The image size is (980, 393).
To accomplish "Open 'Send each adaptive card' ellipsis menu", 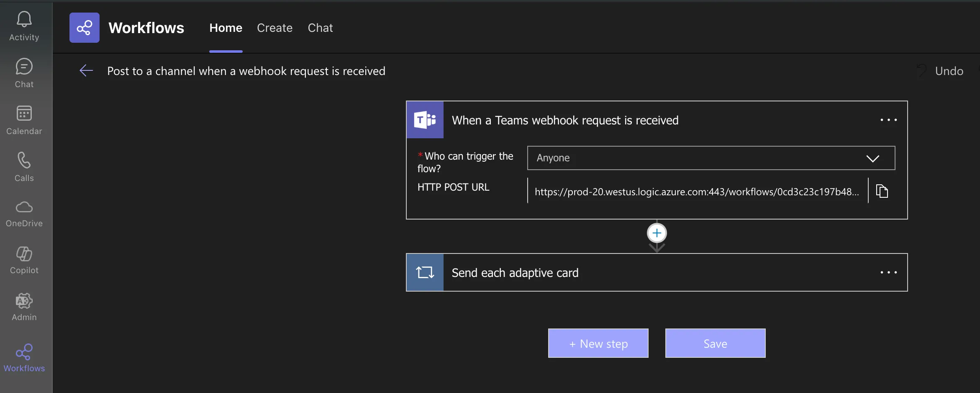I will (x=888, y=272).
